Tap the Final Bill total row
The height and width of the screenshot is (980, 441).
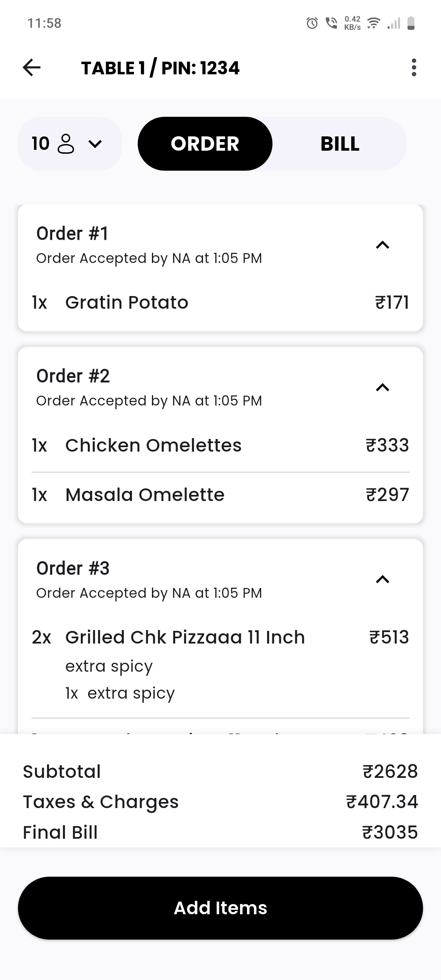coord(220,832)
